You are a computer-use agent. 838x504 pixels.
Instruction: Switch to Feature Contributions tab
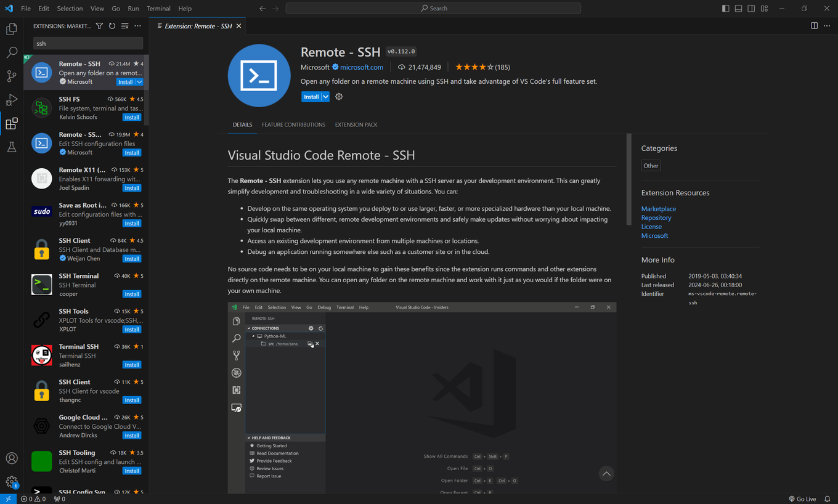coord(293,124)
